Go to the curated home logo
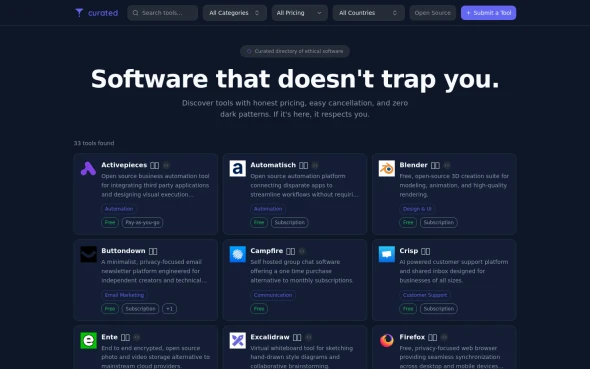The width and height of the screenshot is (590, 369). (x=97, y=13)
